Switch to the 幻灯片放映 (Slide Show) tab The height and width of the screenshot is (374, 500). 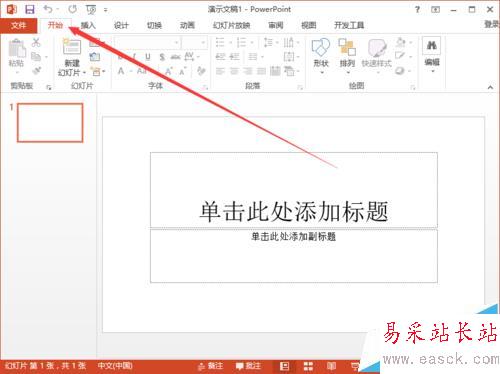[231, 25]
